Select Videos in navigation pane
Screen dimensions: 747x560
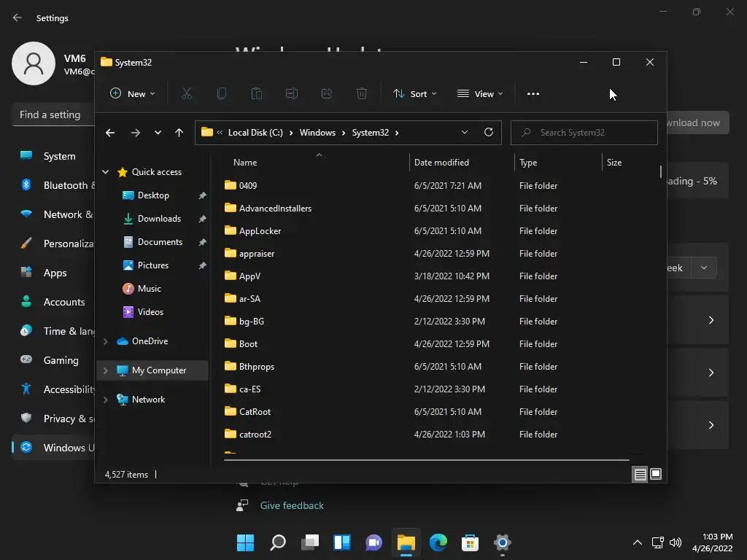[150, 312]
